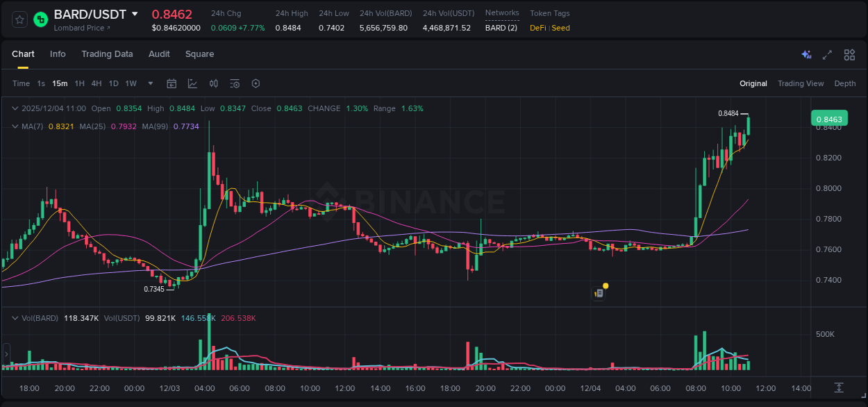868x407 pixels.
Task: Switch chart to Trading View mode
Action: click(x=801, y=83)
